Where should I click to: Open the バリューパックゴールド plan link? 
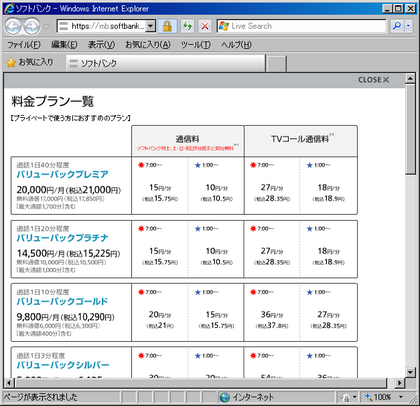pyautogui.click(x=62, y=301)
